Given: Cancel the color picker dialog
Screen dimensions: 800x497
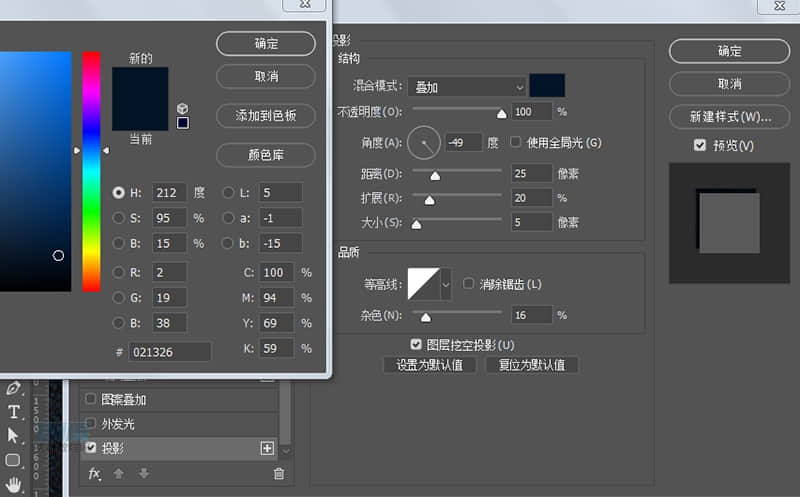Looking at the screenshot, I should [266, 77].
